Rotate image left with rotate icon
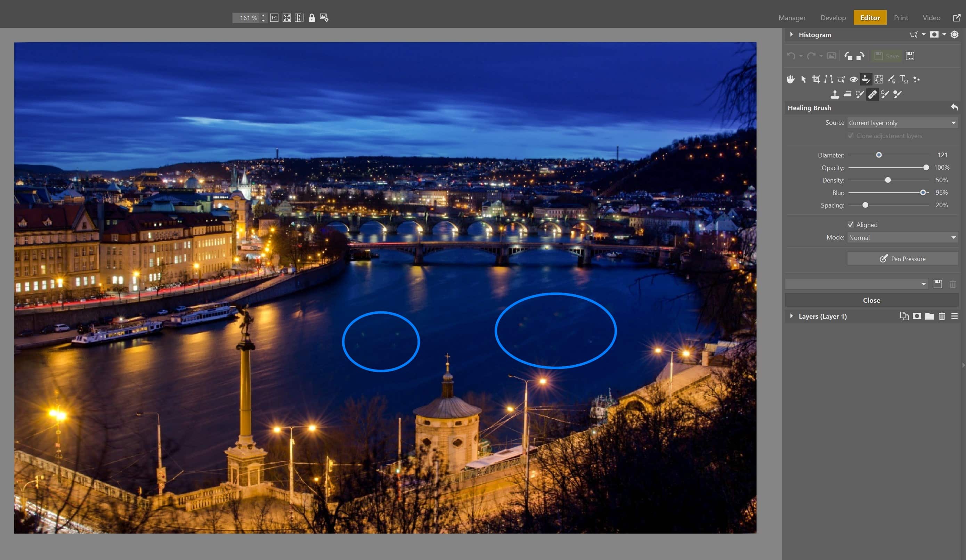 [848, 56]
